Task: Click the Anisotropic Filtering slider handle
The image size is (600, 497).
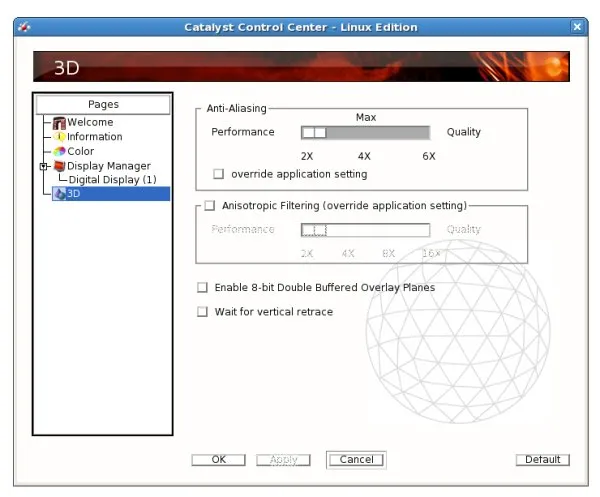Action: (x=314, y=230)
